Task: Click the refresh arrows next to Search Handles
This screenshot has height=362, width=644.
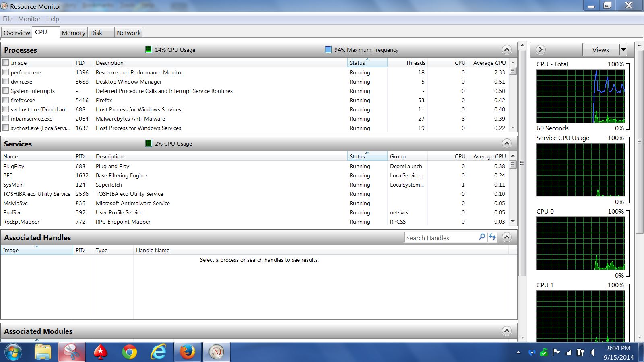Action: pos(492,237)
